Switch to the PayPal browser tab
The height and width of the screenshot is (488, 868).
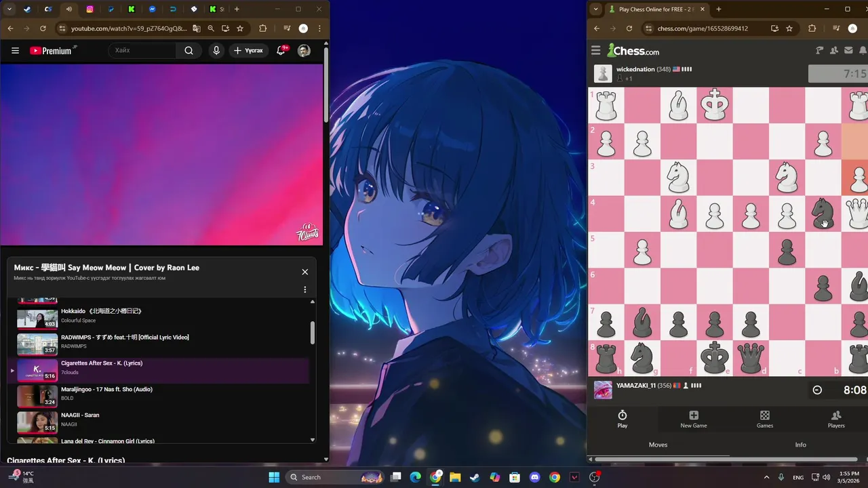pyautogui.click(x=111, y=9)
